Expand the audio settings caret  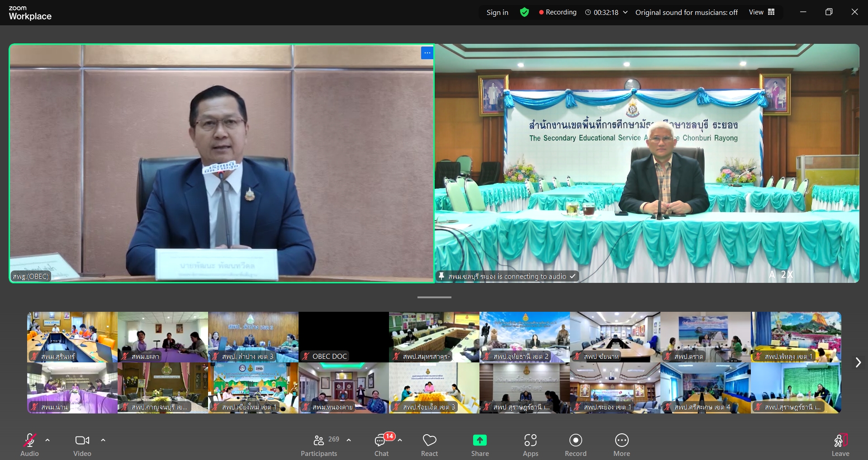(47, 440)
